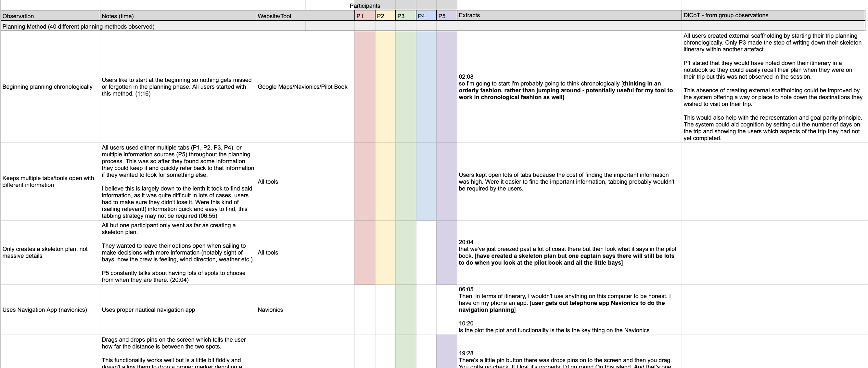Select green P3 cell in Navionics row

point(406,310)
